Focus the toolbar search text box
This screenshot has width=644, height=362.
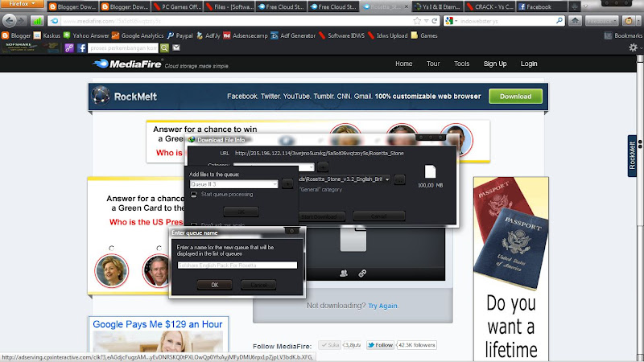(123, 48)
